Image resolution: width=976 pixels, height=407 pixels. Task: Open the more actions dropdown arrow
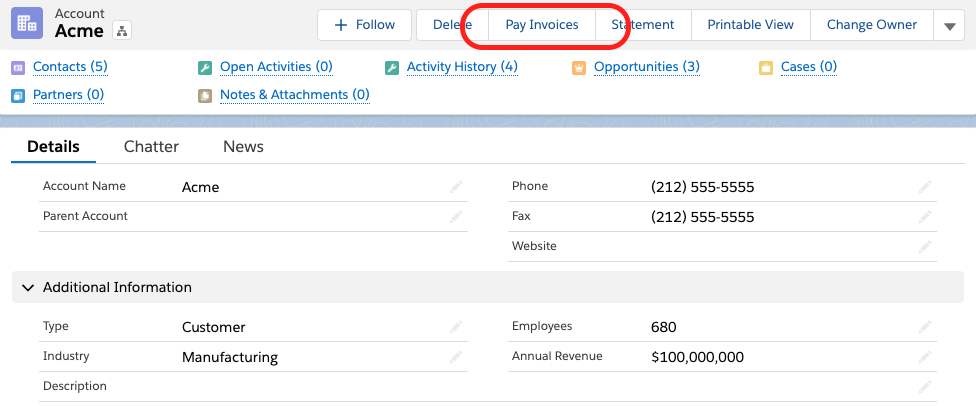949,26
